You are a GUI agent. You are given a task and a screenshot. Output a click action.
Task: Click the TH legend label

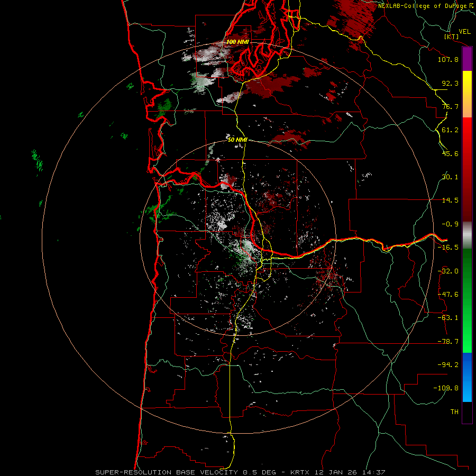[x=454, y=412]
